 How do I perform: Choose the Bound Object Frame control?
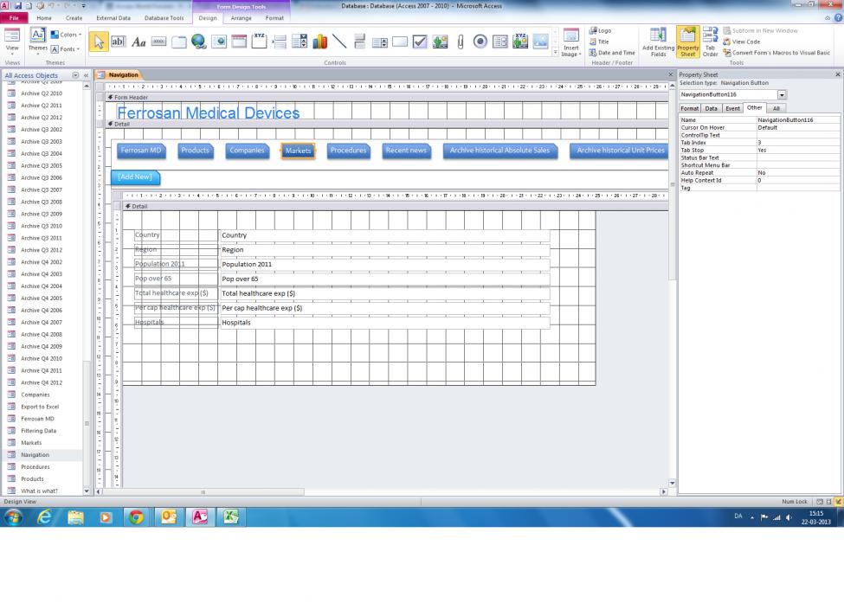(520, 42)
